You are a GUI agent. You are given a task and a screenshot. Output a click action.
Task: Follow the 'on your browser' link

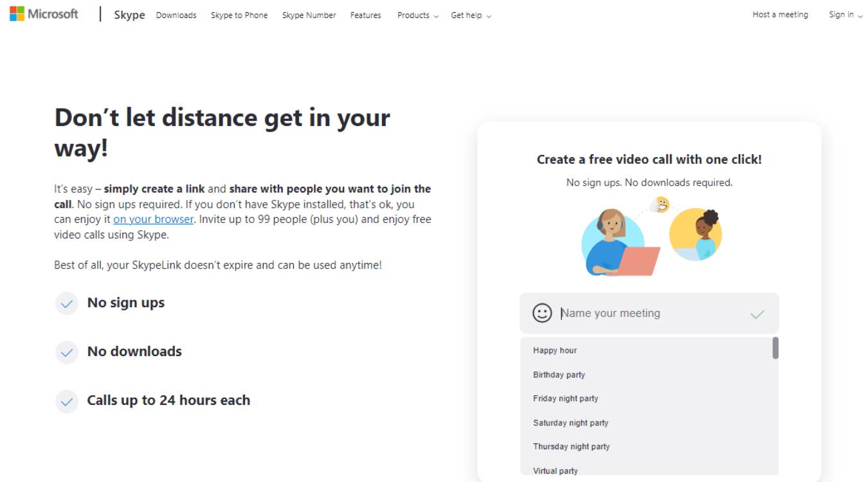[154, 219]
